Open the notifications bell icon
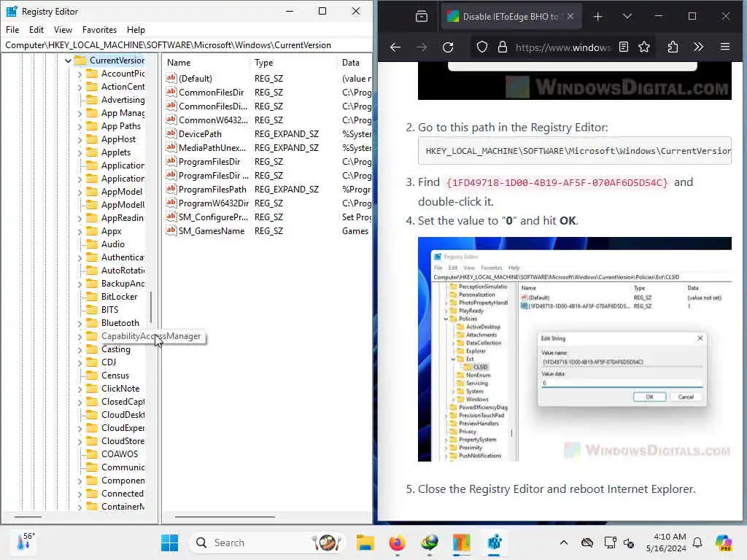 [697, 542]
